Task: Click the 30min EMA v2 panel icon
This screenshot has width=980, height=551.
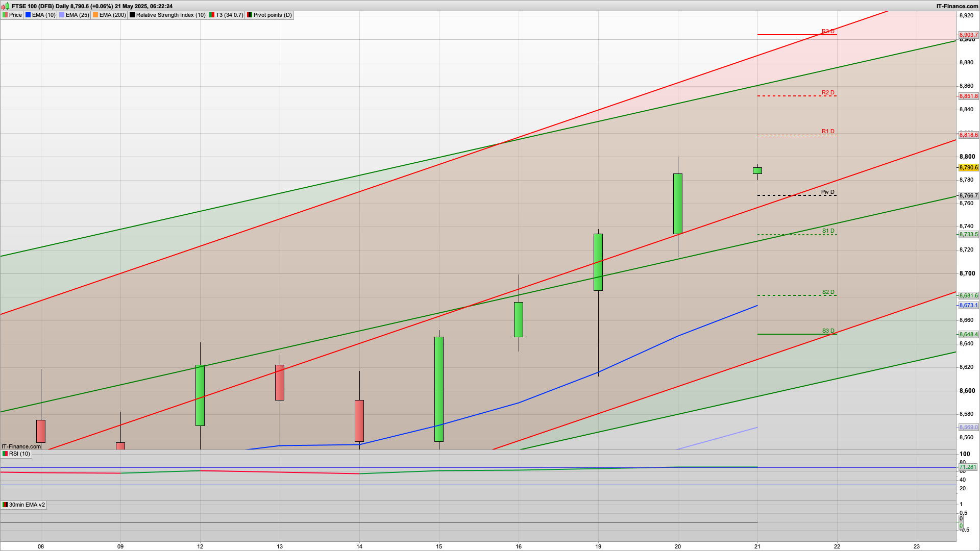Action: tap(5, 505)
